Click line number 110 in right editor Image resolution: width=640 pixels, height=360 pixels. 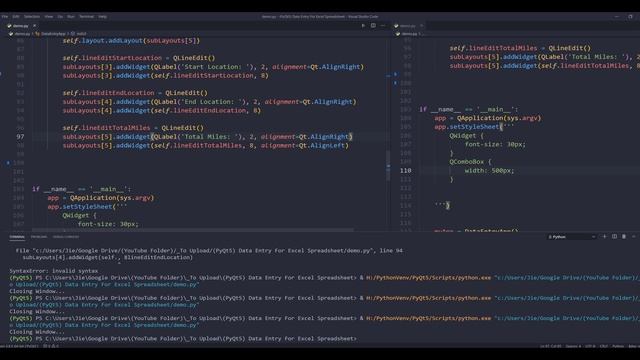[x=406, y=171]
